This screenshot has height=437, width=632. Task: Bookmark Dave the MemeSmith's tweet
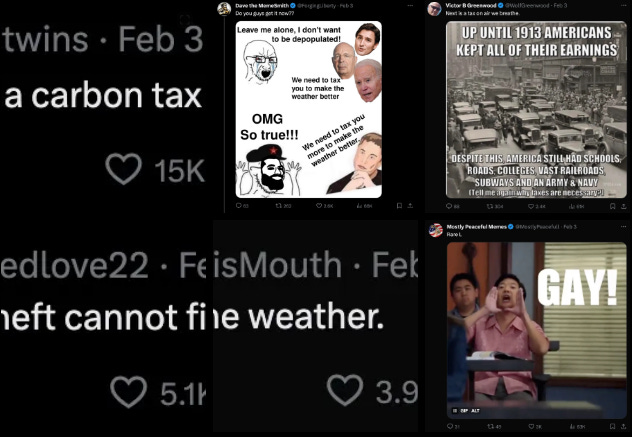[399, 206]
